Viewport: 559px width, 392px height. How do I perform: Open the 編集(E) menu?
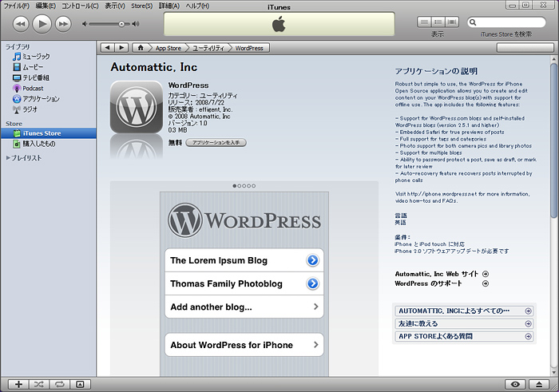point(46,6)
